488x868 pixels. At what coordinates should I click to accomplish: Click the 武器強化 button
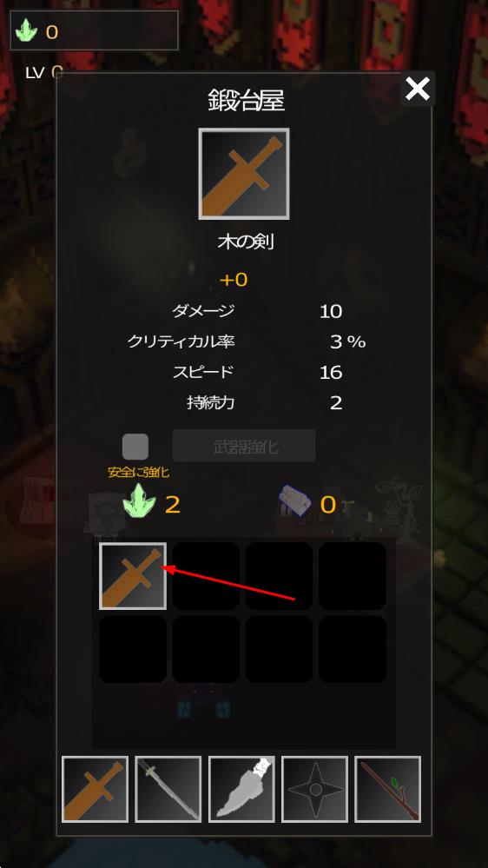tap(244, 446)
